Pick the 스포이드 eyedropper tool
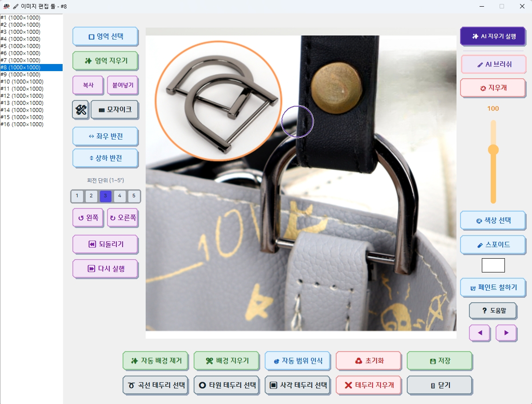532x404 pixels. coord(493,245)
